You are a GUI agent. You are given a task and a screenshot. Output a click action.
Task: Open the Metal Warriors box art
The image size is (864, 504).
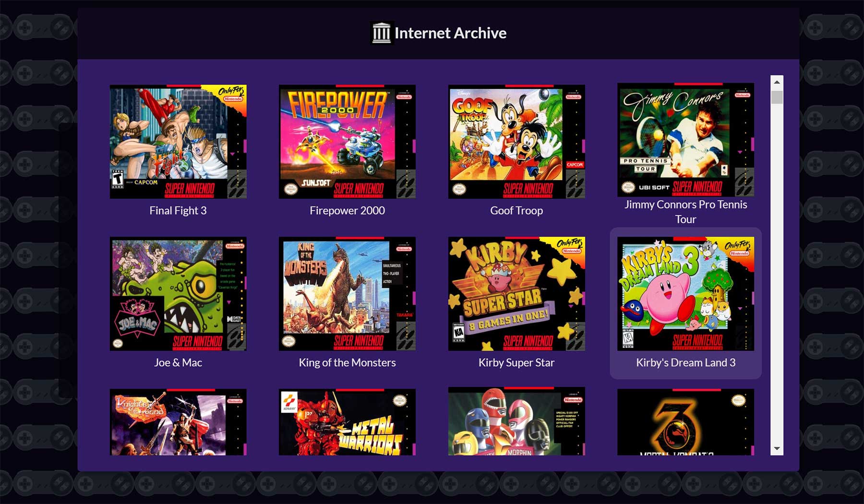click(347, 422)
